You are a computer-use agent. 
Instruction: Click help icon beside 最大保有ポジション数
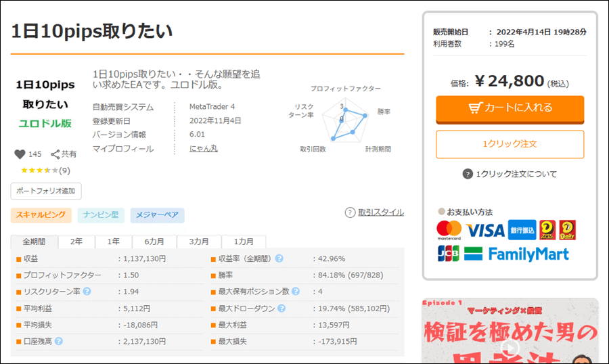295,292
